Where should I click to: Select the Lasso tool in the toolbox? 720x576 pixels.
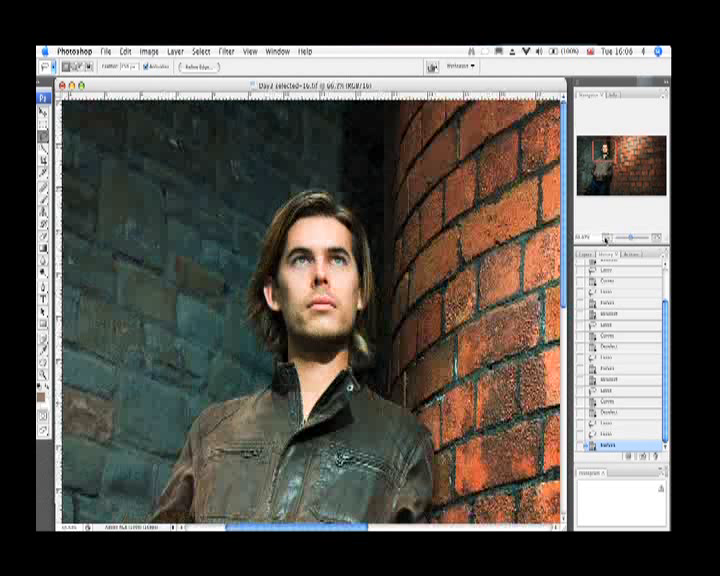click(43, 136)
